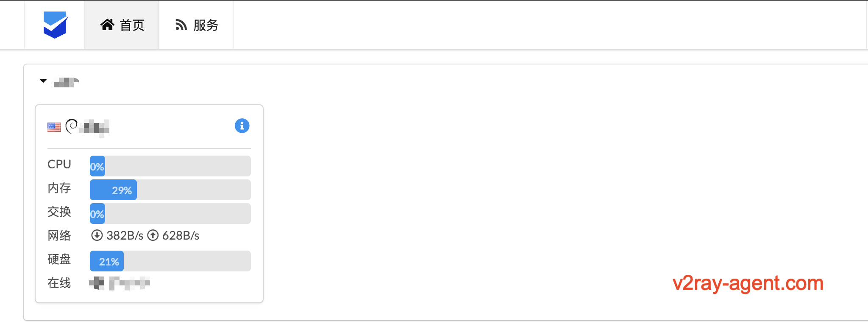Open the blue server info icon
The image size is (868, 324).
(x=242, y=126)
